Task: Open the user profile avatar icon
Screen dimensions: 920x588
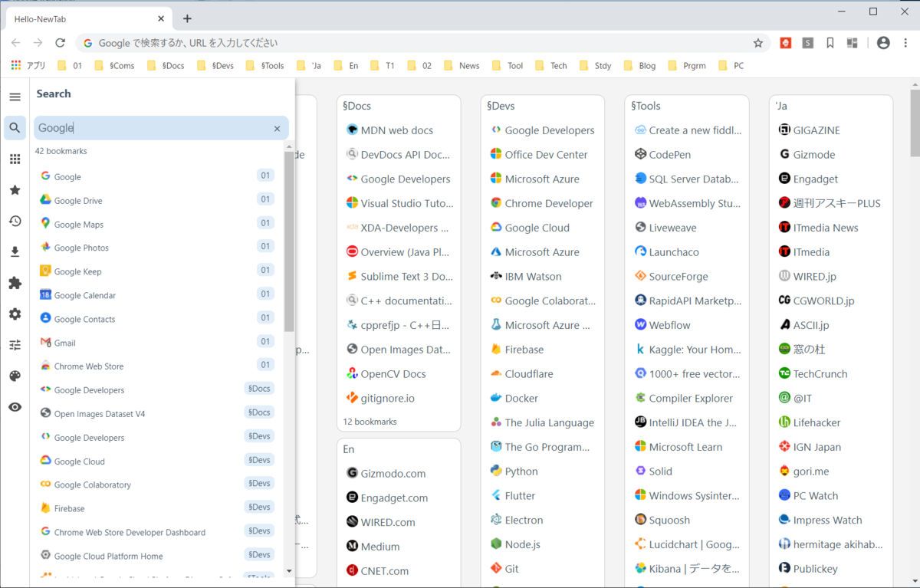Action: (x=883, y=43)
